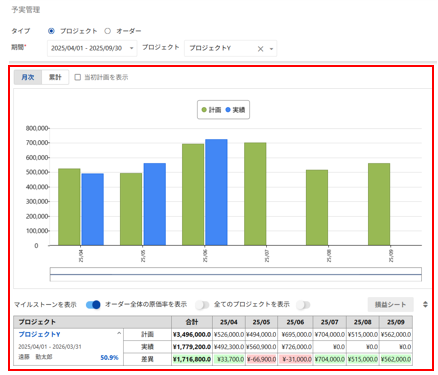This screenshot has width=438, height=375.
Task: Click the ¥726,000.0 actual cell
Action: [295, 347]
